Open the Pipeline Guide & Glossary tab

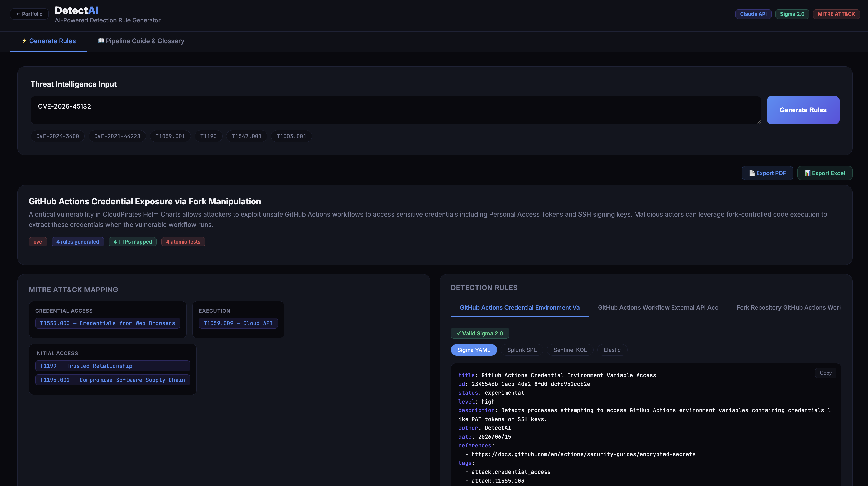tap(141, 41)
